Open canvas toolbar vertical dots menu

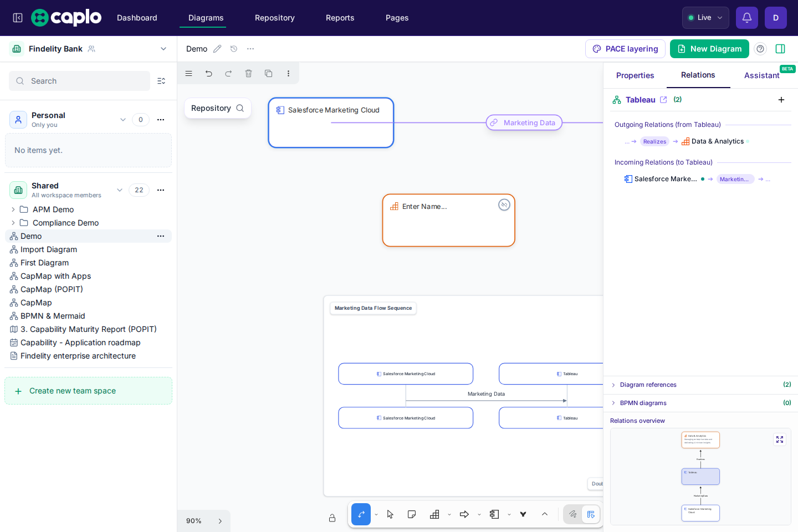(x=288, y=73)
